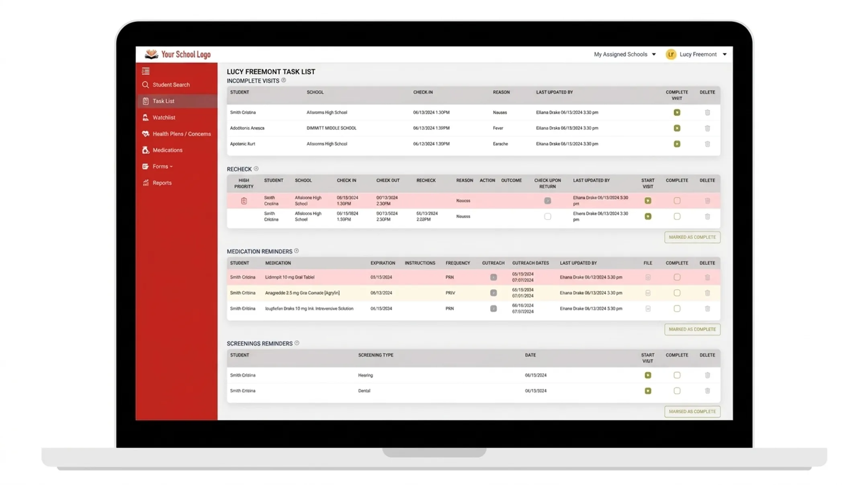Start visit for the highlighted Recheck row

648,201
